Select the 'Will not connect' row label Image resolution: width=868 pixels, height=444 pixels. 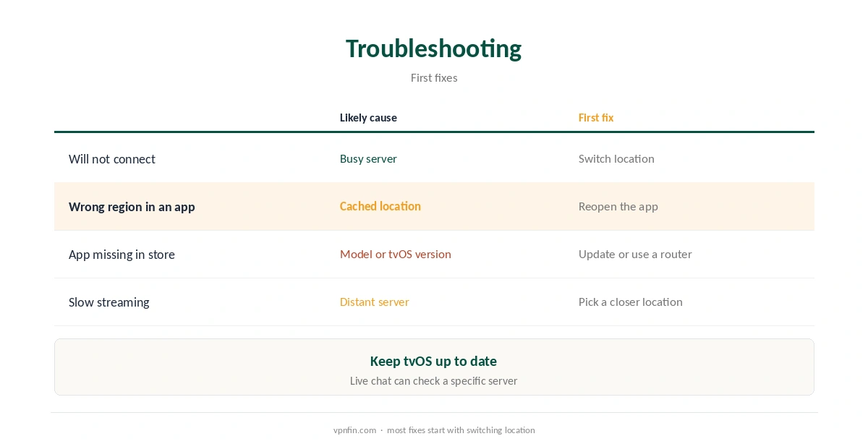[x=112, y=159]
